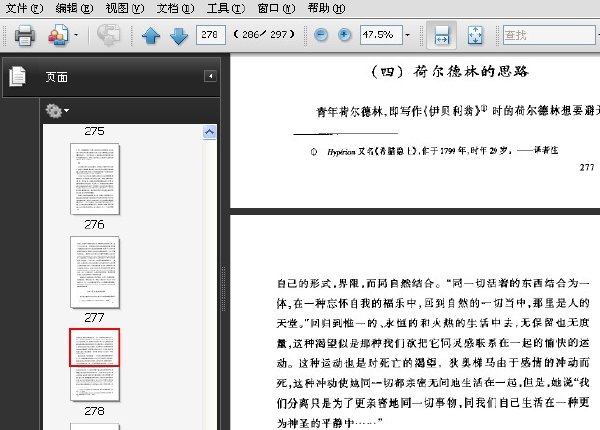Screen dimensions: 600x430
Task: Select page 276 thumbnail
Action: 95,272
